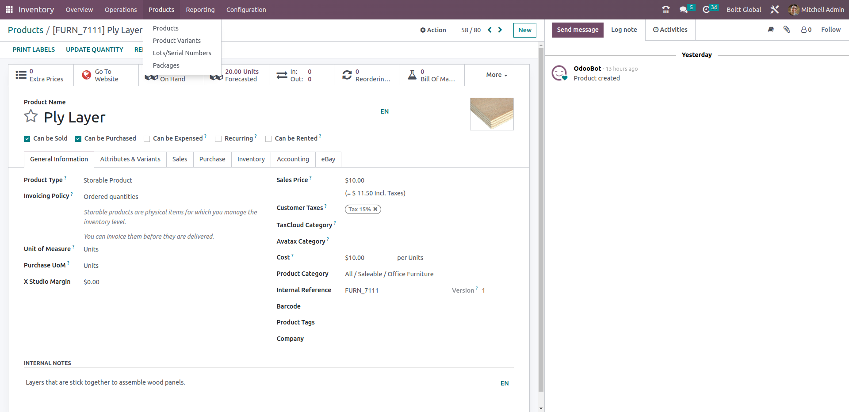Open Forecasted 20.00 Units stat
849x412 pixels.
pos(234,75)
